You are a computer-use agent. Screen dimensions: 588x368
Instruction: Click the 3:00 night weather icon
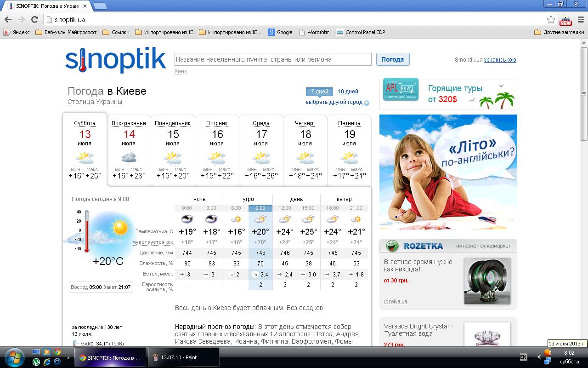point(211,219)
